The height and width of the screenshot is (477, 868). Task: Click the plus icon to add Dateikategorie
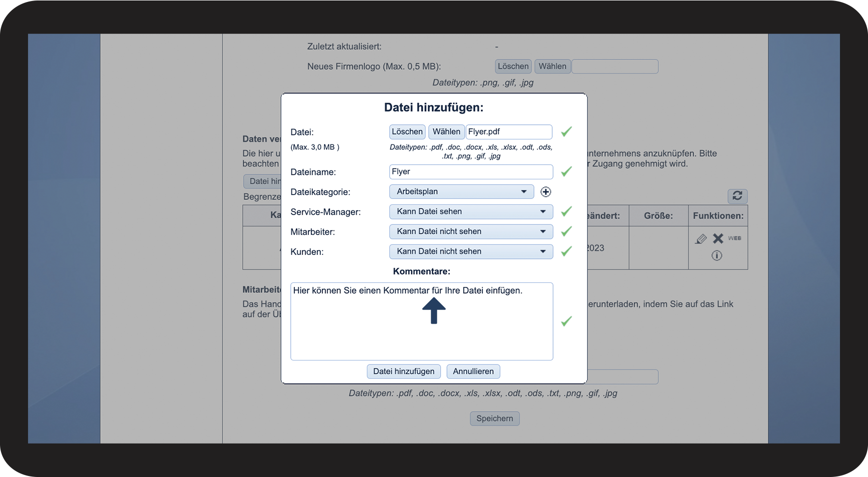pyautogui.click(x=545, y=192)
